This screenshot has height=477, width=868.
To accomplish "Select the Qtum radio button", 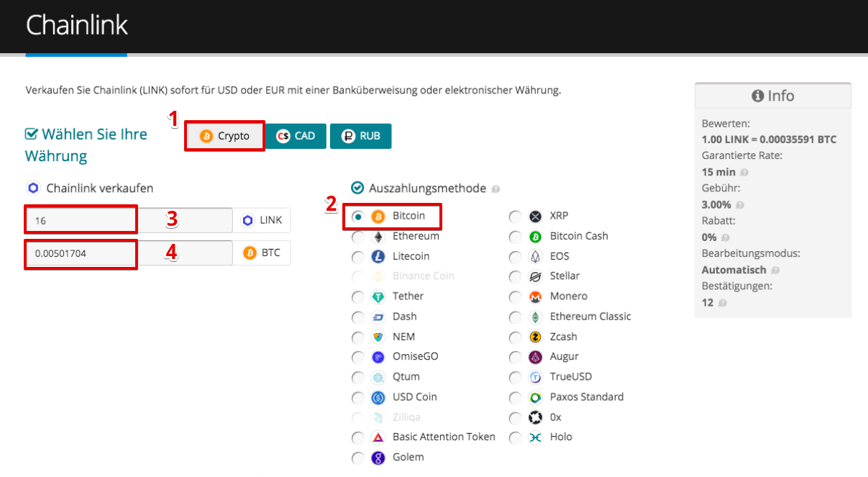I will pos(357,377).
